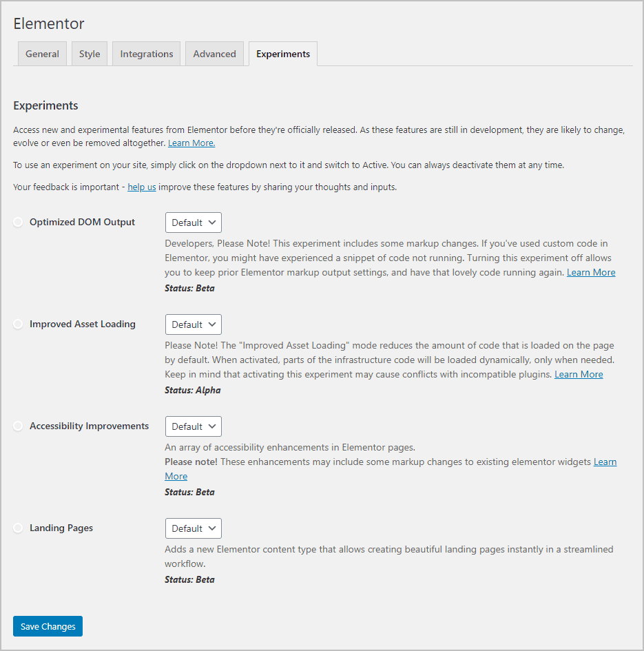Select the Experiments tab
The height and width of the screenshot is (651, 644).
[282, 53]
